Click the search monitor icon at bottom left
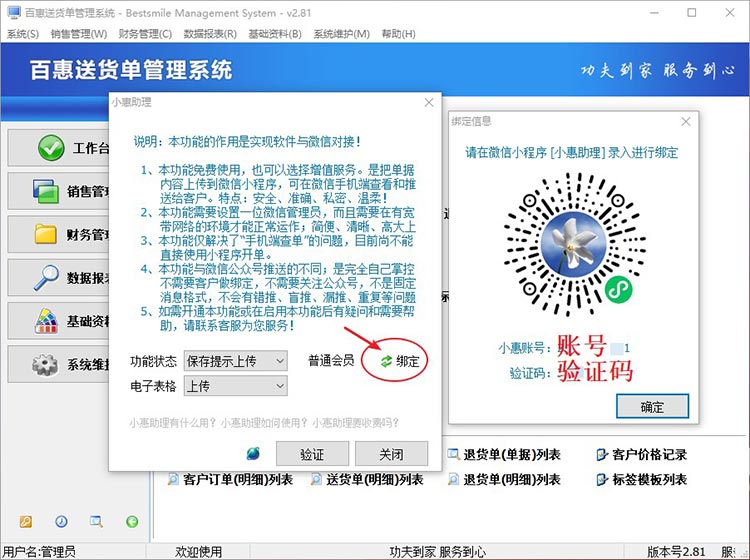This screenshot has width=750, height=560. [96, 521]
